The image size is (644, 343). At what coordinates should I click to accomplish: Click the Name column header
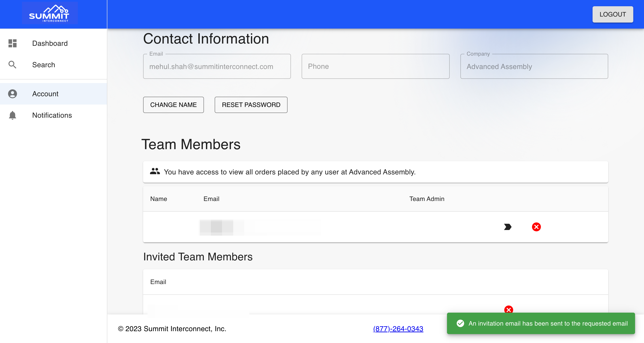click(159, 199)
